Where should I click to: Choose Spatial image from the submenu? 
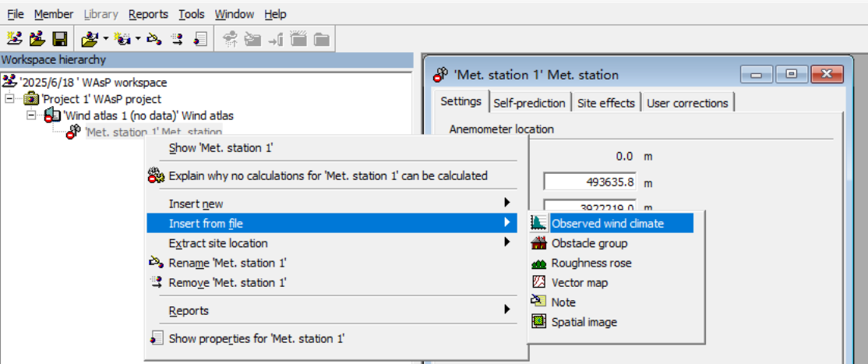(584, 321)
